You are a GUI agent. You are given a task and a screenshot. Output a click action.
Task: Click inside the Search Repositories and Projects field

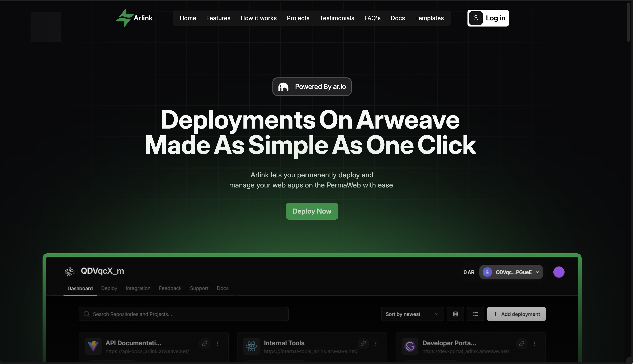175,314
